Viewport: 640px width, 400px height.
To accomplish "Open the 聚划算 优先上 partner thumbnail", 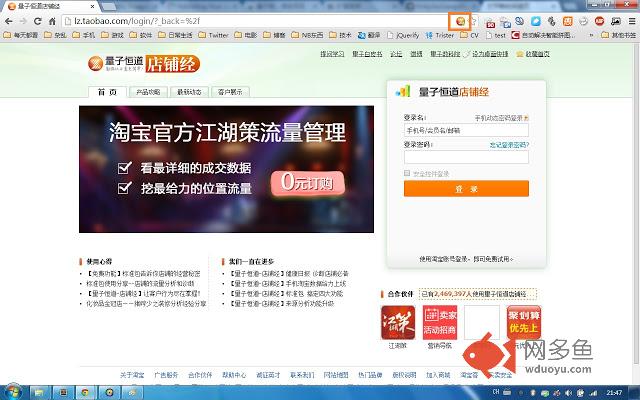I will 524,322.
